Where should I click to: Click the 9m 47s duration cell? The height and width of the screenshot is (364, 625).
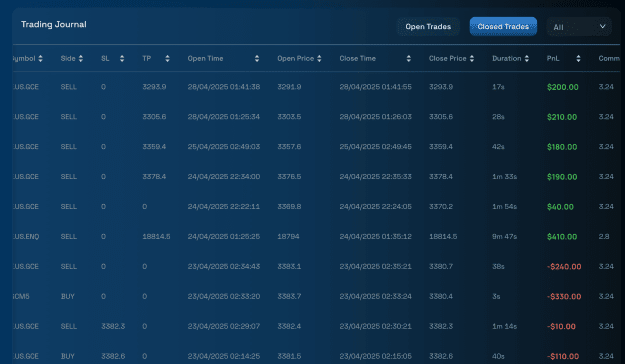[x=504, y=236]
